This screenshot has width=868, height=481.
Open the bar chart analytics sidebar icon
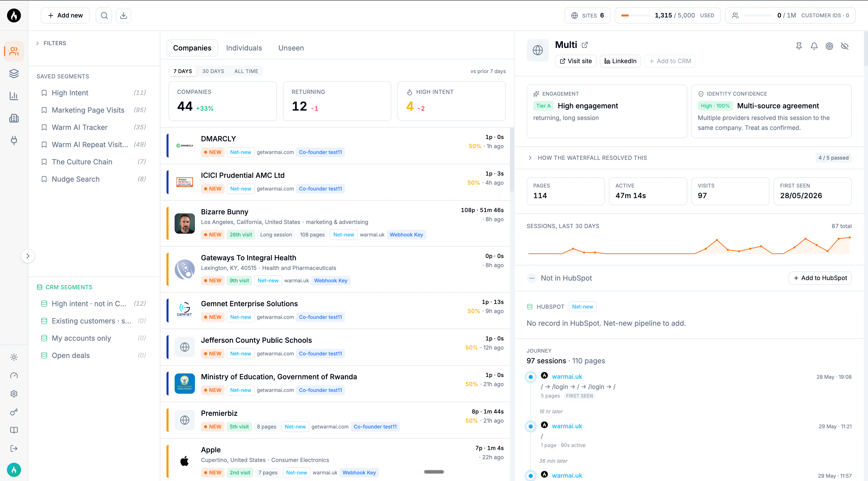[14, 96]
